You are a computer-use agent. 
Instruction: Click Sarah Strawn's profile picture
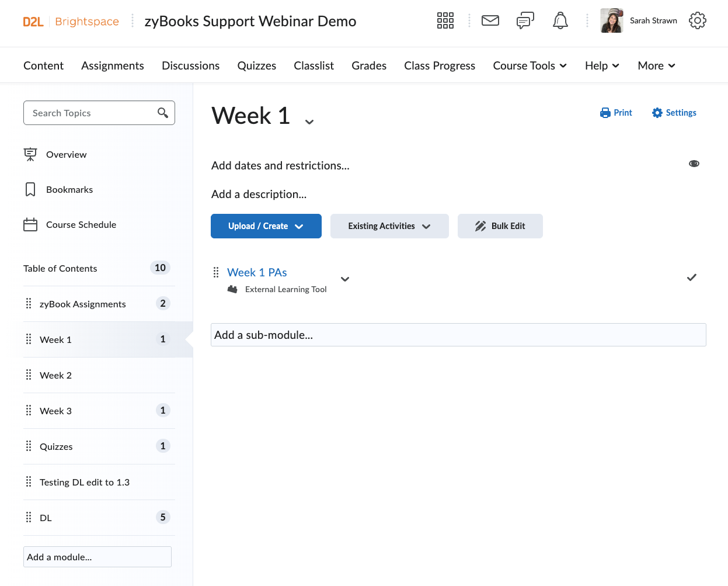click(x=612, y=20)
